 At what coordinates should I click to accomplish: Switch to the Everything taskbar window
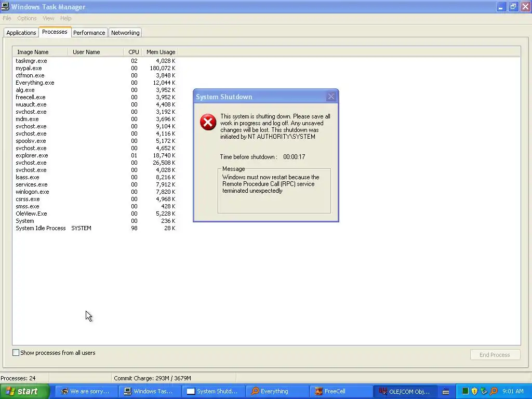coord(276,392)
